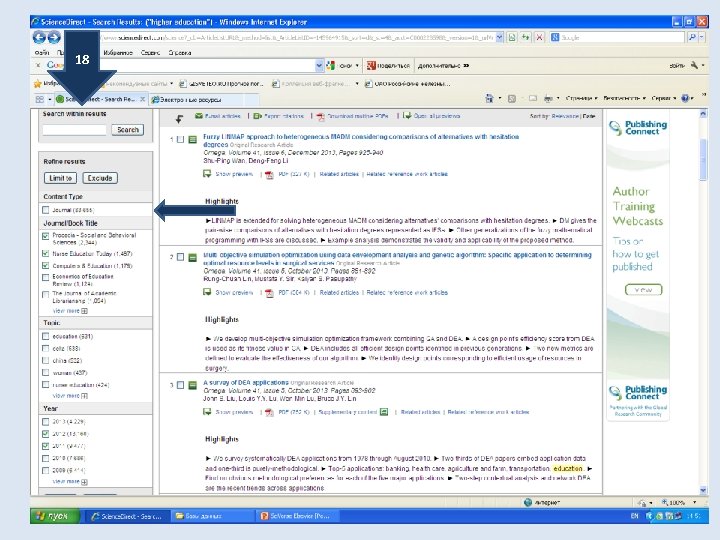Click the Open all previews icon
720x540 pixels.
pos(407,116)
